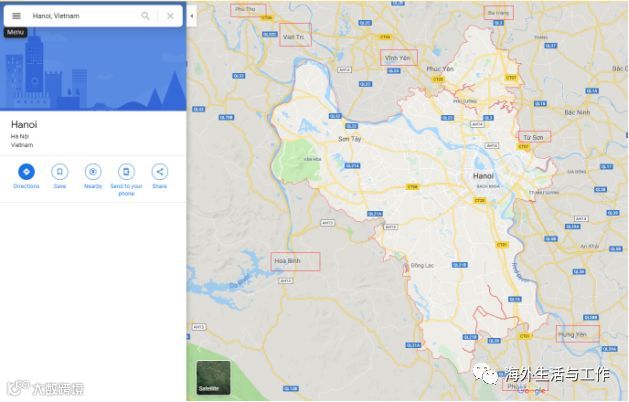Select the Hung Yen map label
The image size is (629, 402).
pyautogui.click(x=572, y=334)
